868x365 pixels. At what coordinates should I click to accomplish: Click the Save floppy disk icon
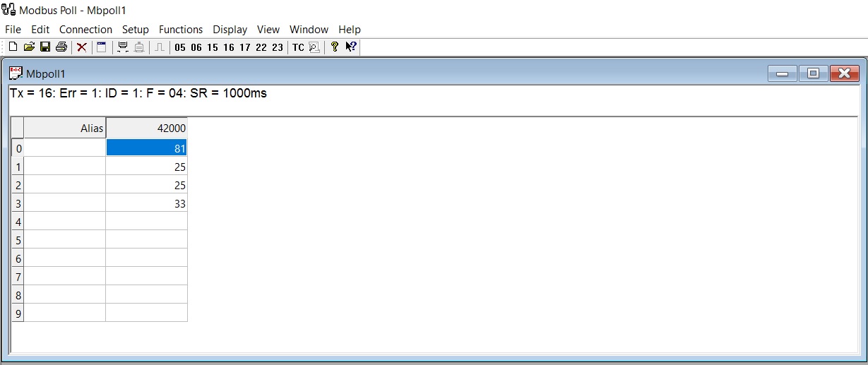coord(44,47)
